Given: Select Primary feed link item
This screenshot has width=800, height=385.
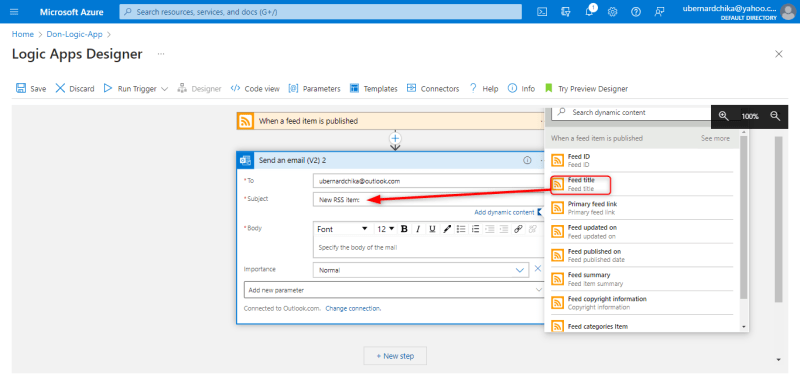Looking at the screenshot, I should coord(642,208).
